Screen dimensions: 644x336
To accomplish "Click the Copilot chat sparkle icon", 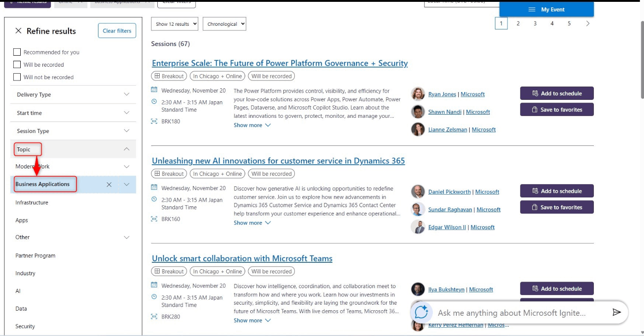I will point(422,313).
